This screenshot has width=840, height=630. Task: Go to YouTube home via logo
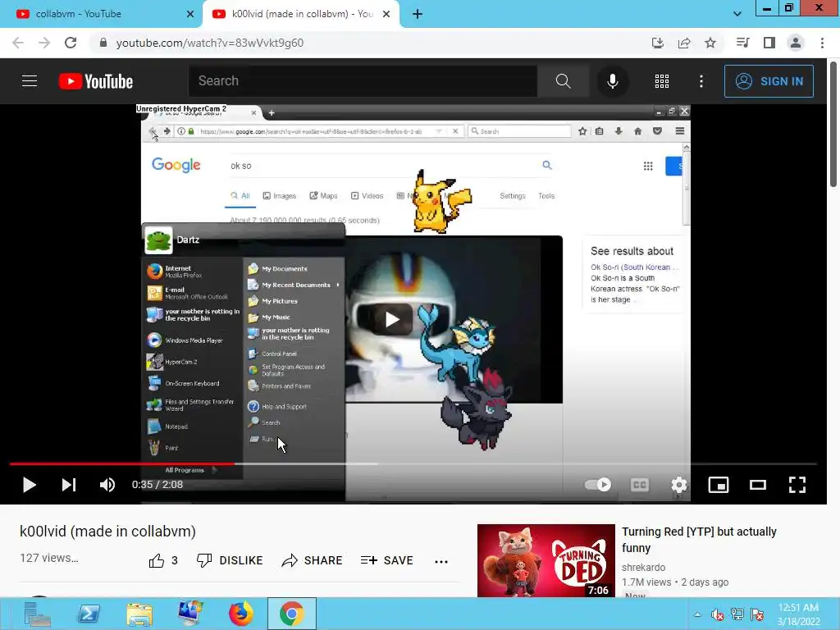click(x=96, y=81)
